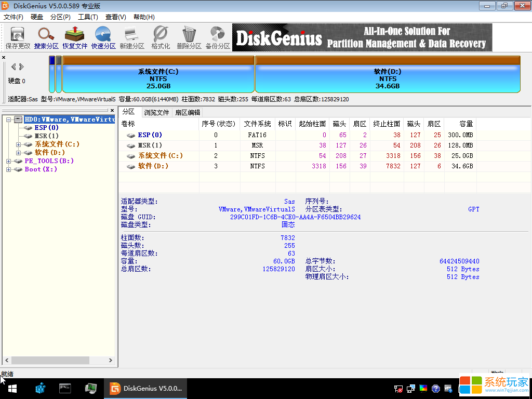Click the Backup Partition (备份分区) icon
The width and height of the screenshot is (532, 399).
(218, 37)
